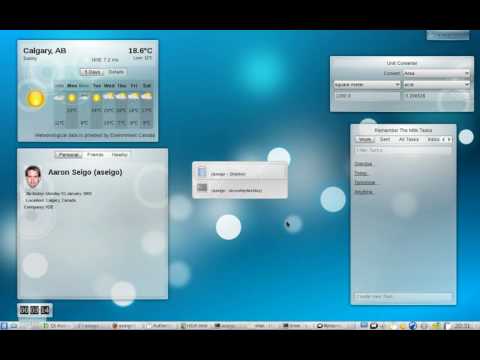Click Monday's sunny forecast icon
The image size is (480, 360).
(x=72, y=98)
